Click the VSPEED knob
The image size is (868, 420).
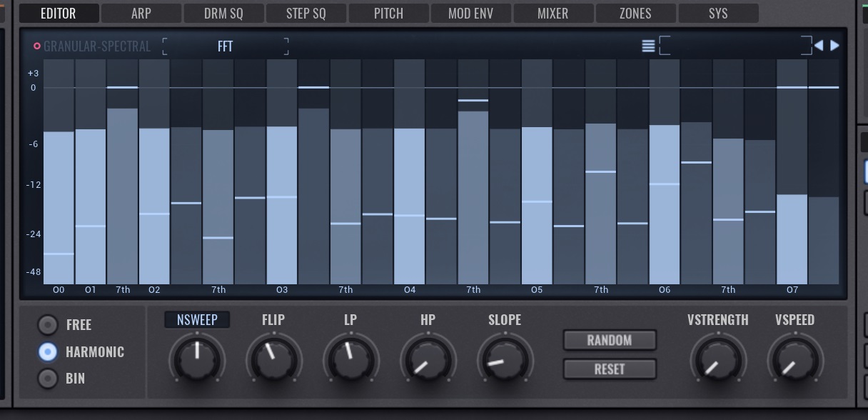click(x=795, y=359)
